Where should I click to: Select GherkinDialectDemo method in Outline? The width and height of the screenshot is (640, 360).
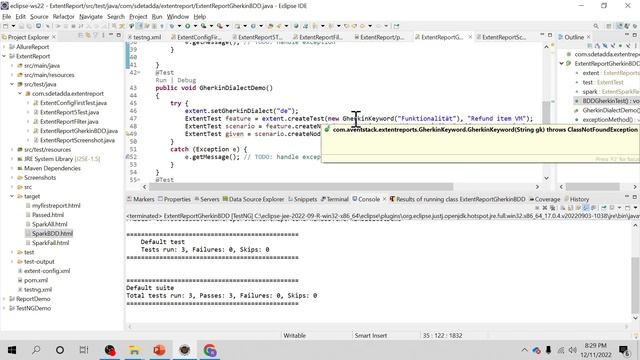(610, 111)
